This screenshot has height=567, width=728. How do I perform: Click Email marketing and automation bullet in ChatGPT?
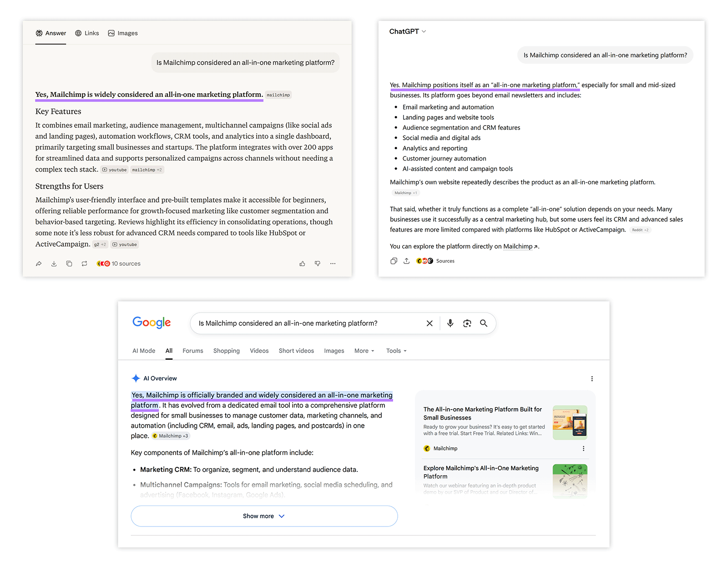coord(448,107)
